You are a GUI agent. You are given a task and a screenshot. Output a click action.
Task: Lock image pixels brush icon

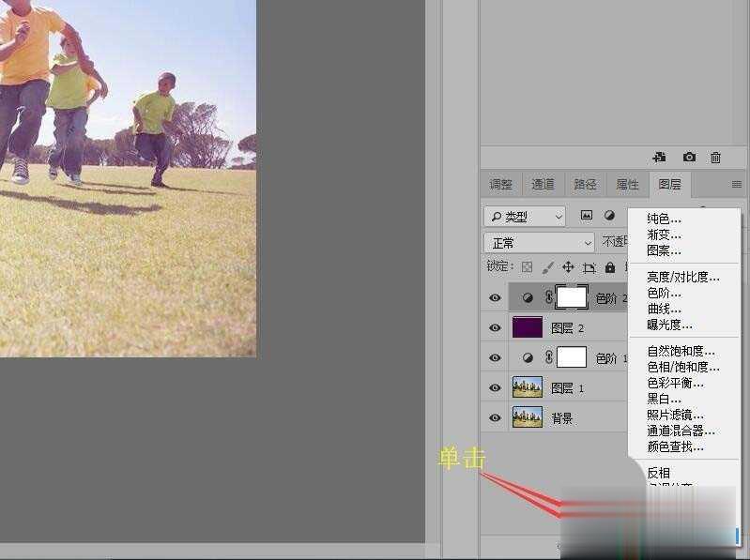(x=547, y=267)
